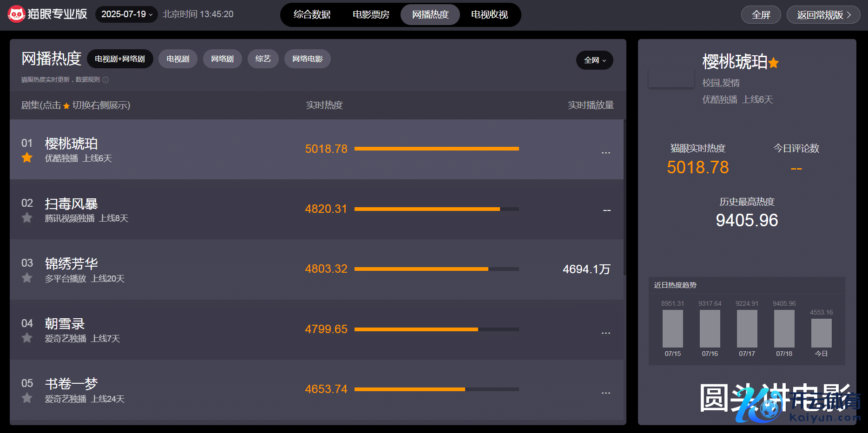Viewport: 868px width, 433px height.
Task: Click the orange heat bar for 樱桃琥珀
Action: pyautogui.click(x=436, y=149)
